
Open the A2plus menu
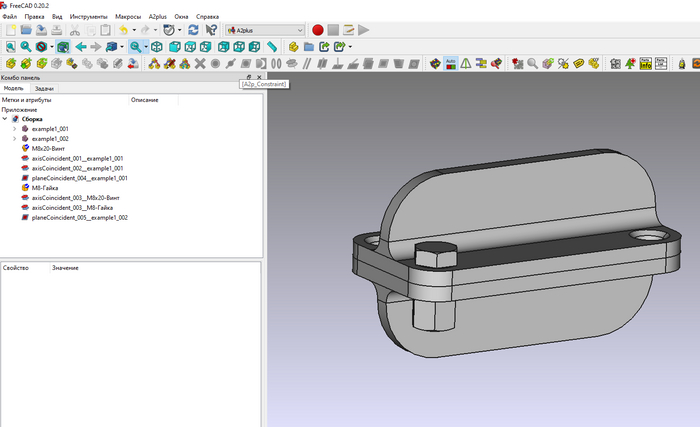[x=158, y=17]
